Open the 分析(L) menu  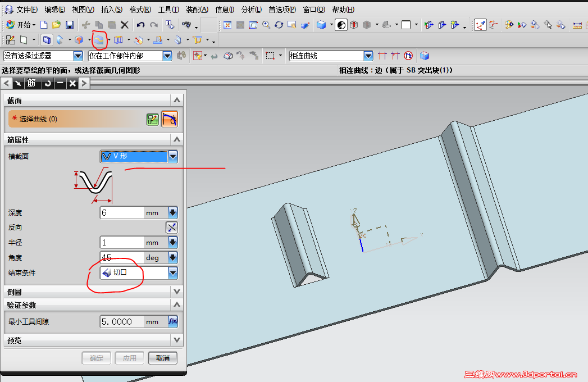pos(251,10)
